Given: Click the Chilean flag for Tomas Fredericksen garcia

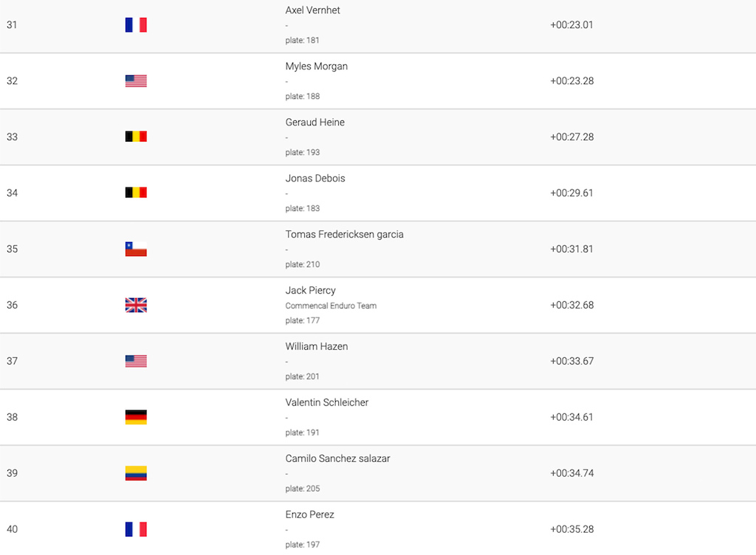Looking at the screenshot, I should click(x=136, y=249).
